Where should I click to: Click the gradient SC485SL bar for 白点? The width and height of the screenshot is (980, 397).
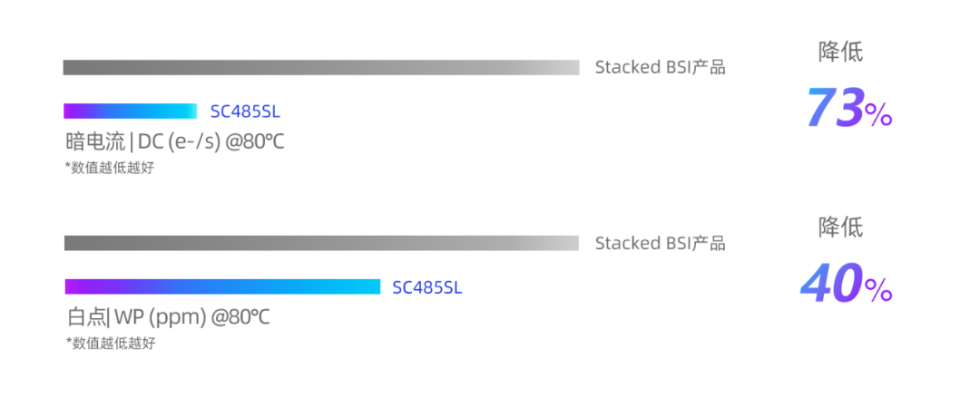click(x=222, y=286)
